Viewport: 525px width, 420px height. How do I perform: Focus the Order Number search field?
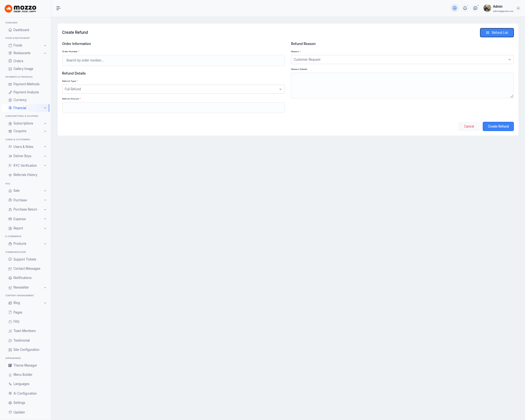[173, 60]
